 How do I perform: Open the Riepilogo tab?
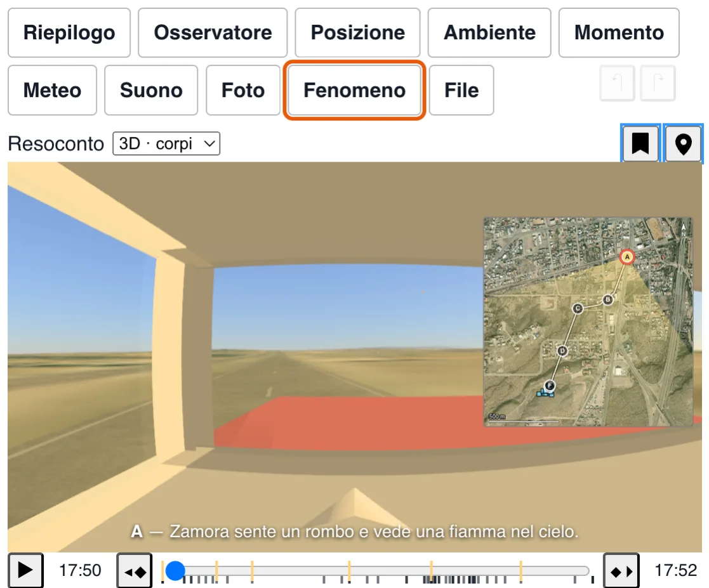69,32
